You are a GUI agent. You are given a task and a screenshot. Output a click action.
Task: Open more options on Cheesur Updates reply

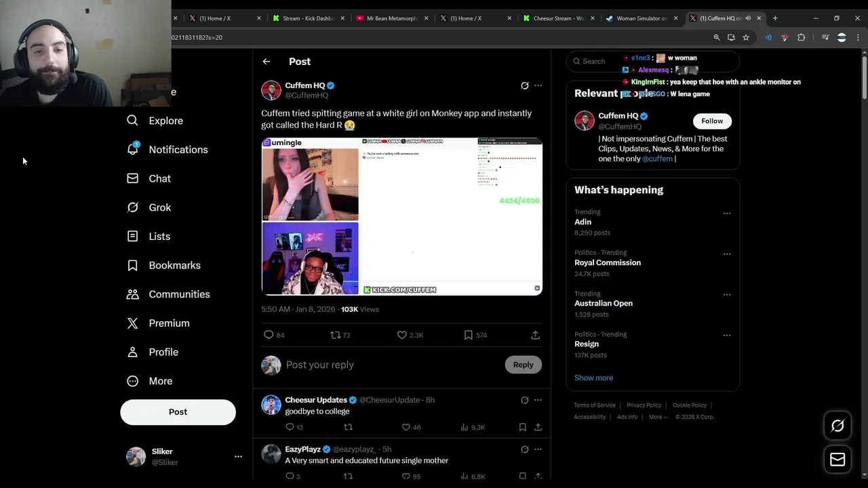click(538, 400)
